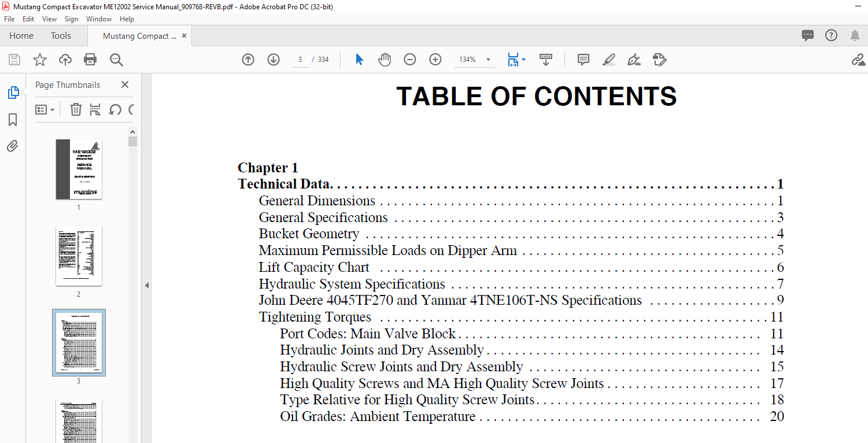Screen dimensions: 868x443
Task: Select the Highlight text tool
Action: click(608, 60)
